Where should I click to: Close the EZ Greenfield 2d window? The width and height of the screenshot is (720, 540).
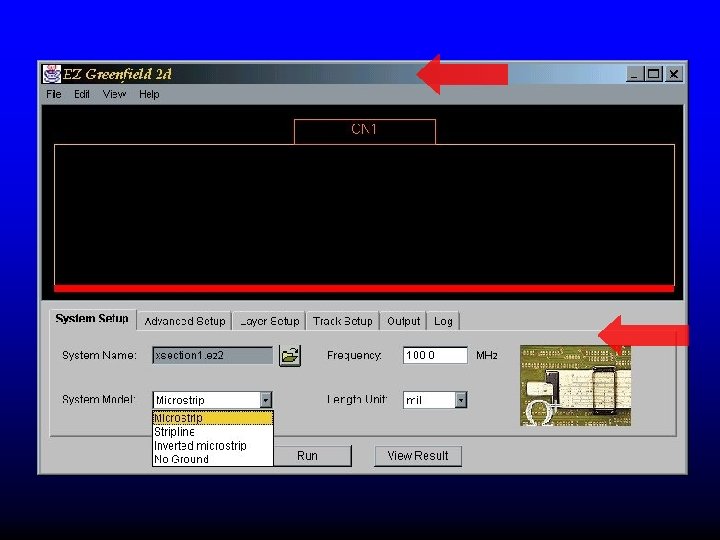tap(674, 74)
